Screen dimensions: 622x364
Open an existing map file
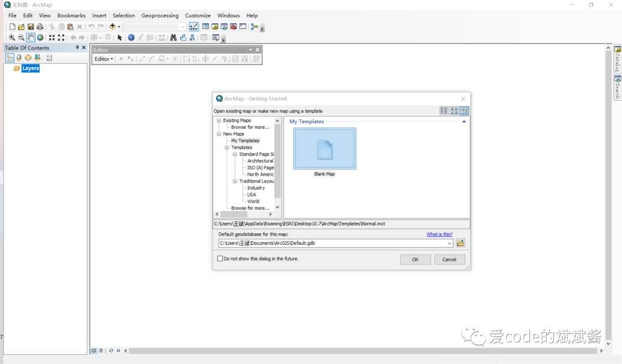click(x=21, y=26)
